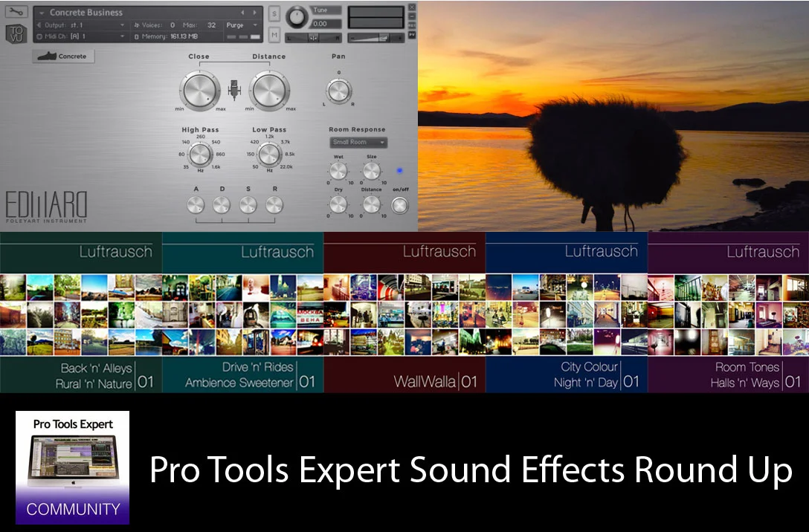809x532 pixels.
Task: Click the Max voices value 32
Action: (211, 25)
